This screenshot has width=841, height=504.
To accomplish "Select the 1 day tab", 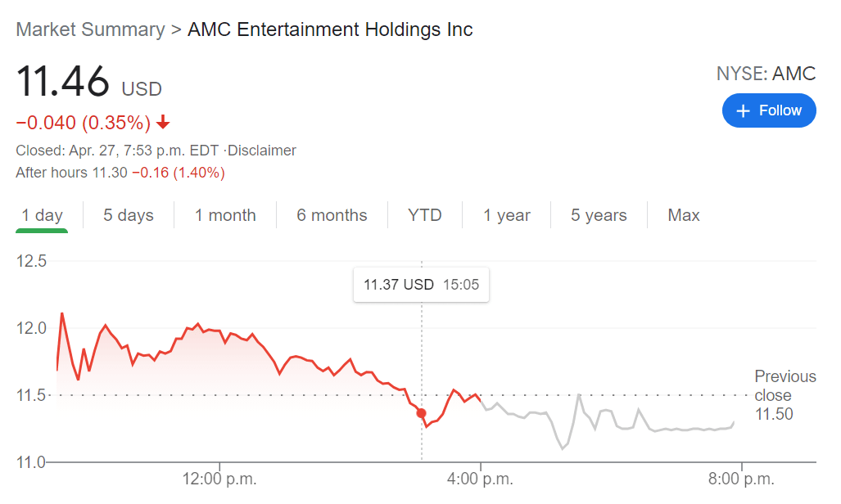I will [x=42, y=215].
